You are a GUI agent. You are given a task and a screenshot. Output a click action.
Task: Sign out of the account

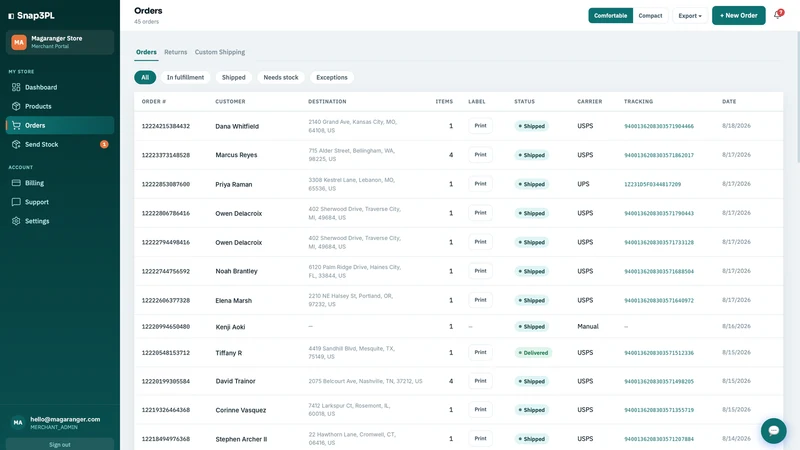[x=60, y=444]
